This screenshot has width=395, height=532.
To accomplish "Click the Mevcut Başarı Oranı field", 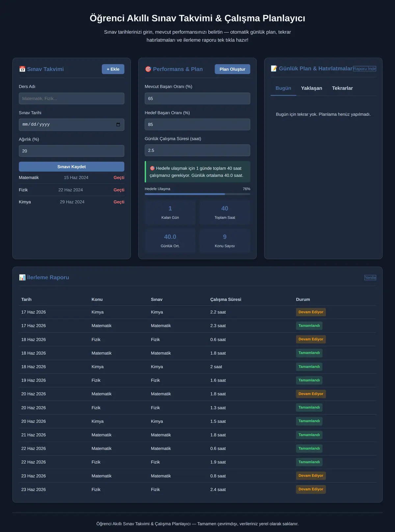I will click(x=197, y=98).
